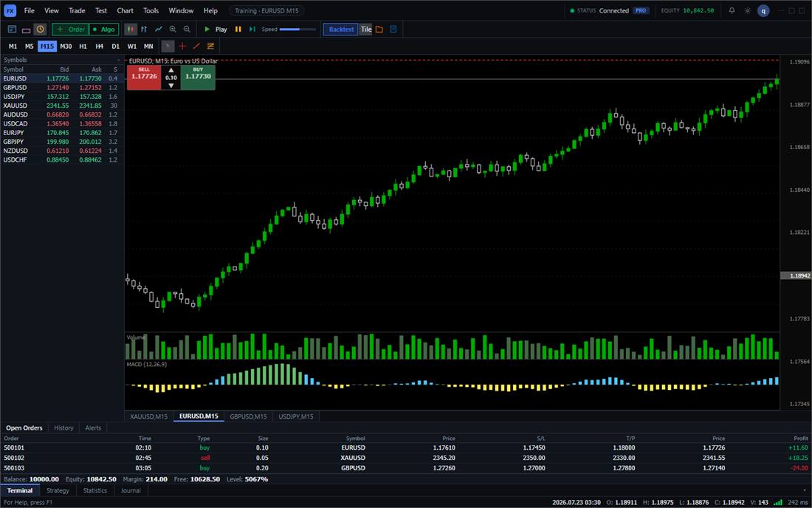Click the step forward icon
Screen dimensions: 812x508
tap(252, 30)
